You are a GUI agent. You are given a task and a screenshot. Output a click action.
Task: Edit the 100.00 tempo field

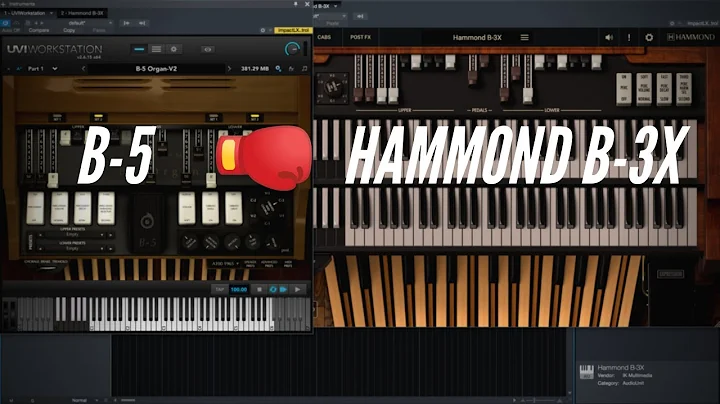(x=239, y=289)
